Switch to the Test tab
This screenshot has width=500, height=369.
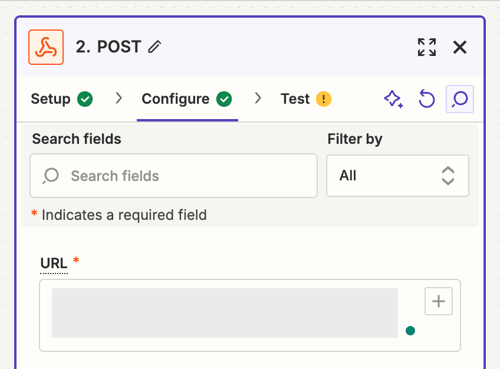(x=306, y=99)
